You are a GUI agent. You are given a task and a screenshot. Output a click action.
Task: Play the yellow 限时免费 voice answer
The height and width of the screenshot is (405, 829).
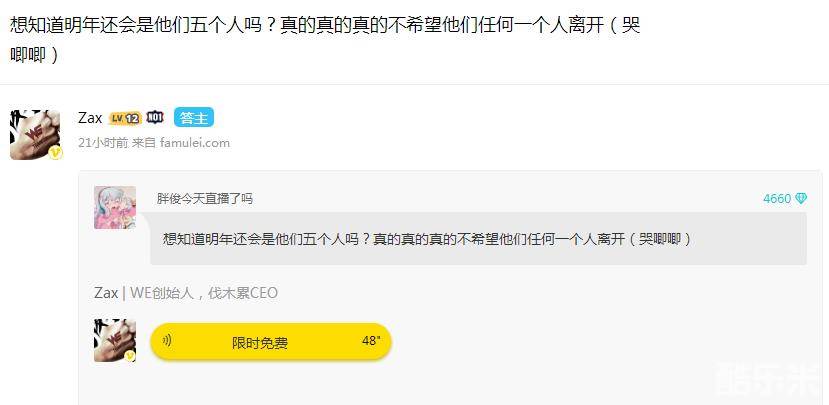(x=270, y=342)
